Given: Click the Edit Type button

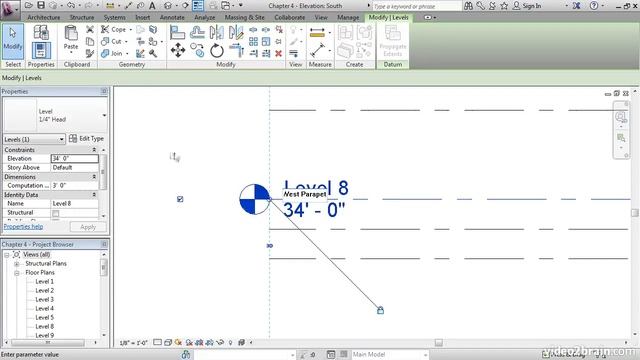Looking at the screenshot, I should [x=87, y=139].
